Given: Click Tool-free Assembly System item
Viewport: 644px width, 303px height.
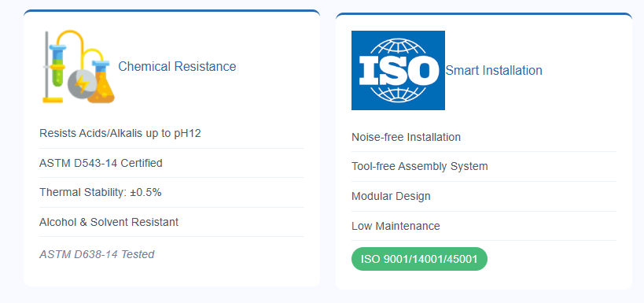Looking at the screenshot, I should tap(484, 167).
